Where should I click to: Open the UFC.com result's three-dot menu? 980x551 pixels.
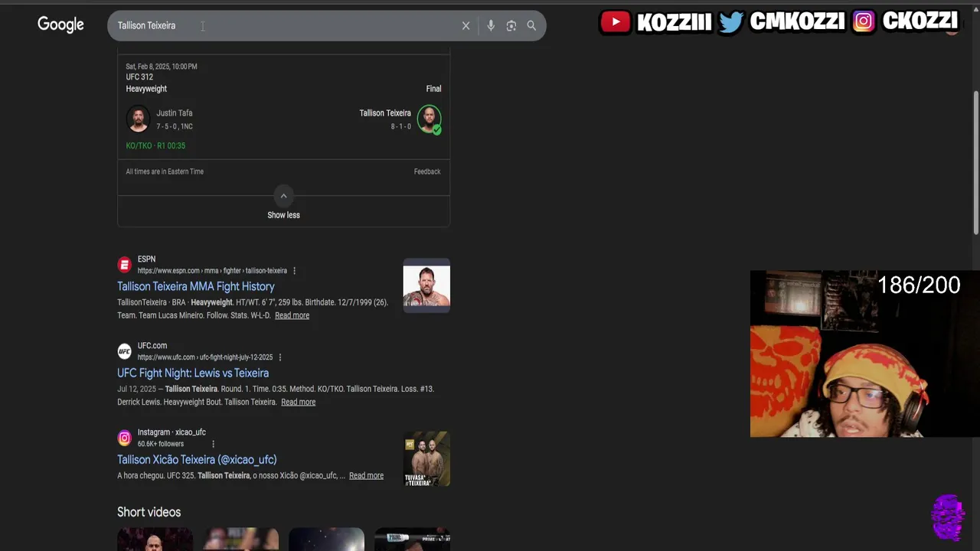tap(279, 357)
